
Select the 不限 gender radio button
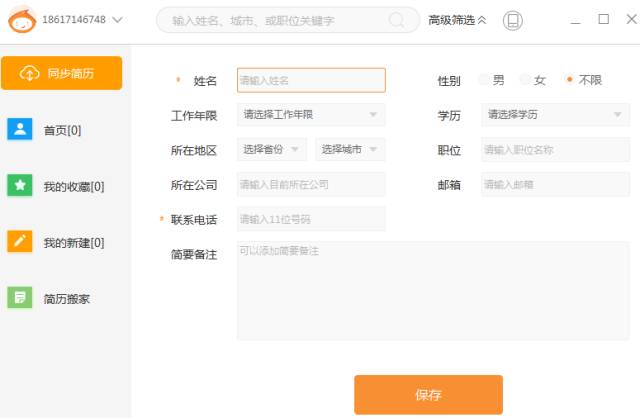(x=569, y=80)
